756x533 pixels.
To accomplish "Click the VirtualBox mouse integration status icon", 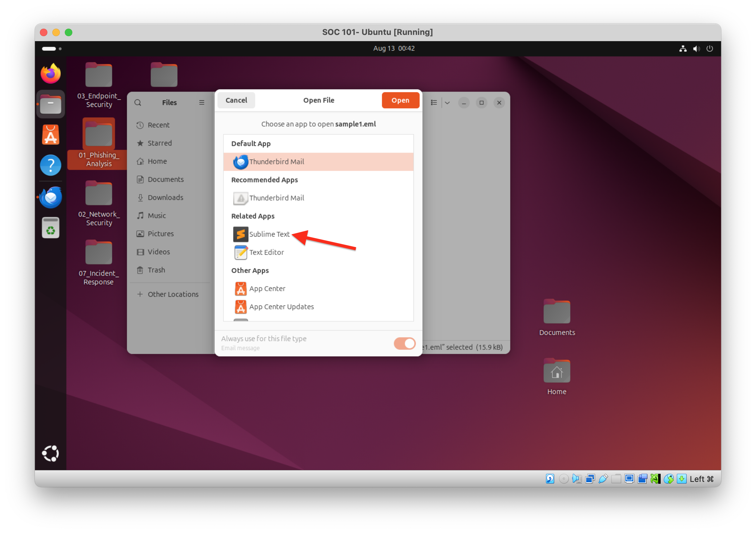I will [x=669, y=479].
